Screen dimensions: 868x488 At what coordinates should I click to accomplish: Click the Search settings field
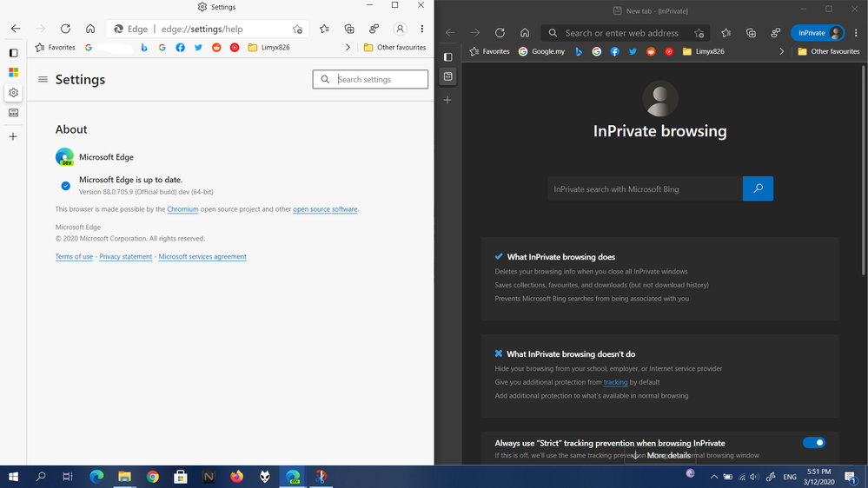370,79
